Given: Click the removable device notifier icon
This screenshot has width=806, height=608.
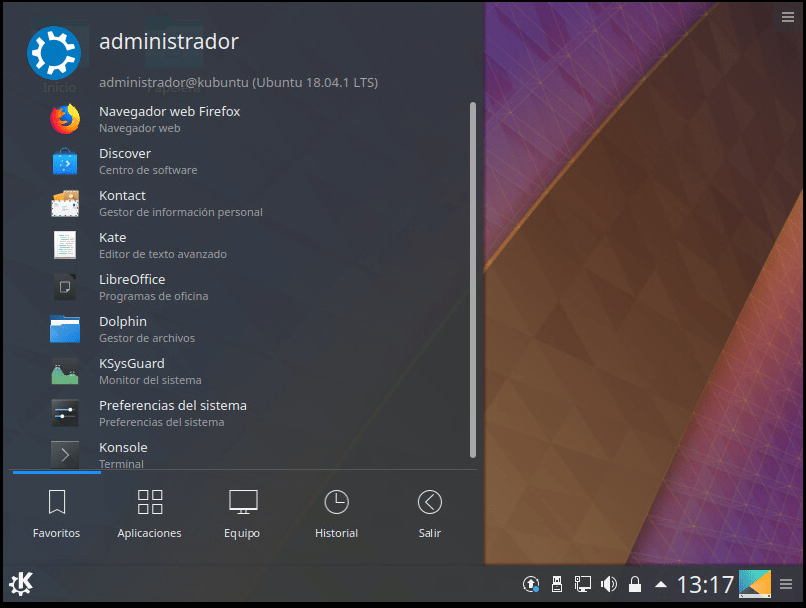Looking at the screenshot, I should (x=557, y=583).
